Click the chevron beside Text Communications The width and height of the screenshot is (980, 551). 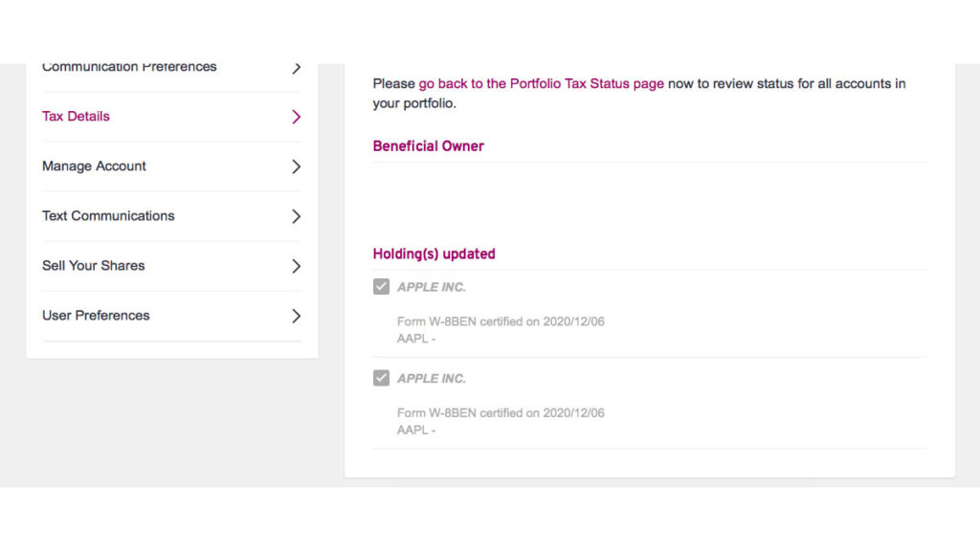click(297, 216)
